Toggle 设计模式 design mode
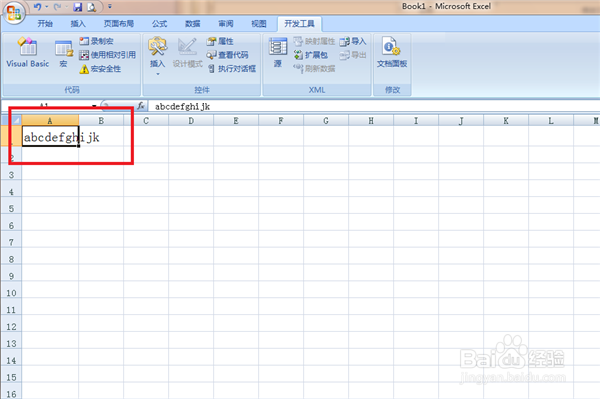Image resolution: width=600 pixels, height=399 pixels. point(188,53)
